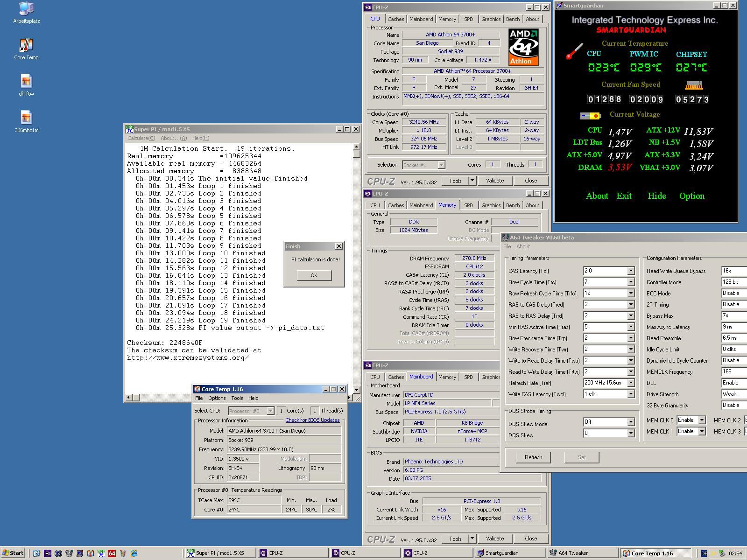The height and width of the screenshot is (560, 747).
Task: Click Super PI horizontal scrollbar left arrow
Action: pos(130,398)
